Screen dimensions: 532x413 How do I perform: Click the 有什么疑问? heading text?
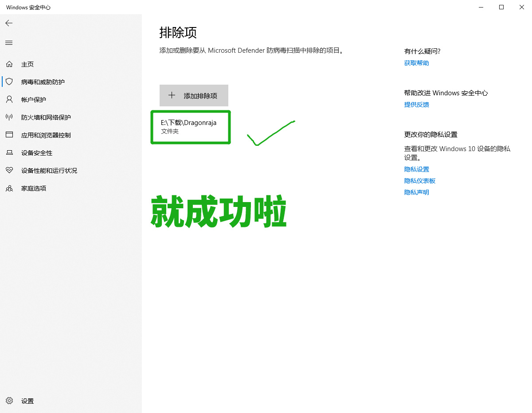click(422, 51)
